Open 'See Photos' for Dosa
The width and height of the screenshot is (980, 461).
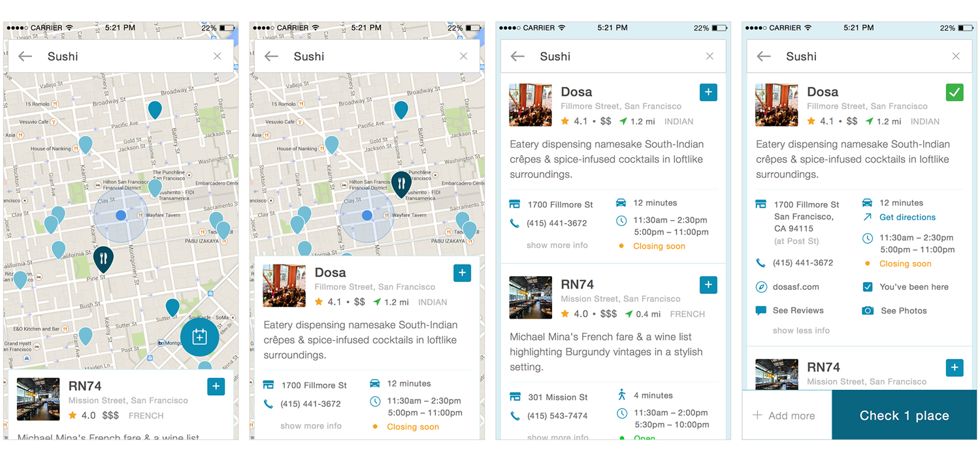[904, 311]
